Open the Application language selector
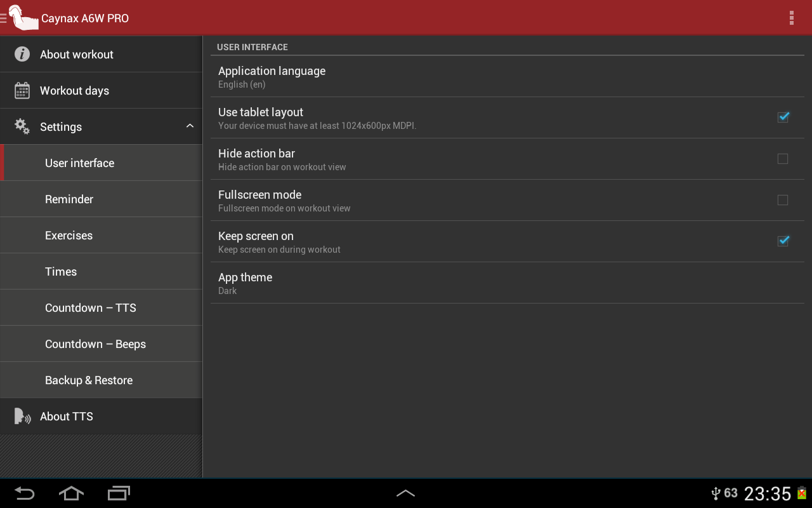This screenshot has width=812, height=508. coord(507,76)
